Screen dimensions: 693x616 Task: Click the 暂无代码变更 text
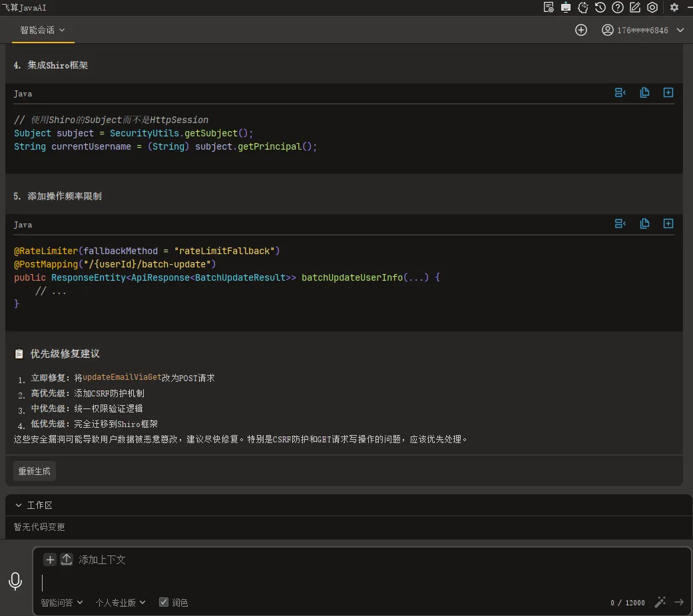(x=39, y=527)
